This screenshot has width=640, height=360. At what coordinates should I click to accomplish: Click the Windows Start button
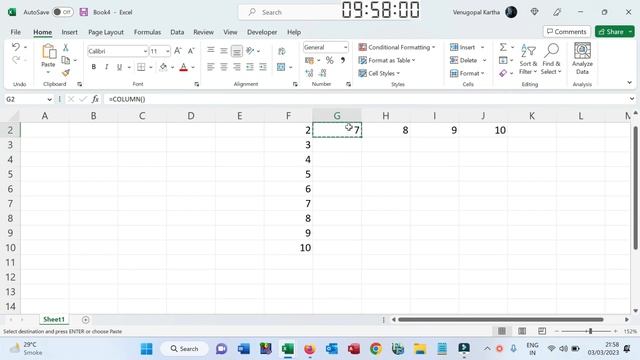click(x=147, y=349)
